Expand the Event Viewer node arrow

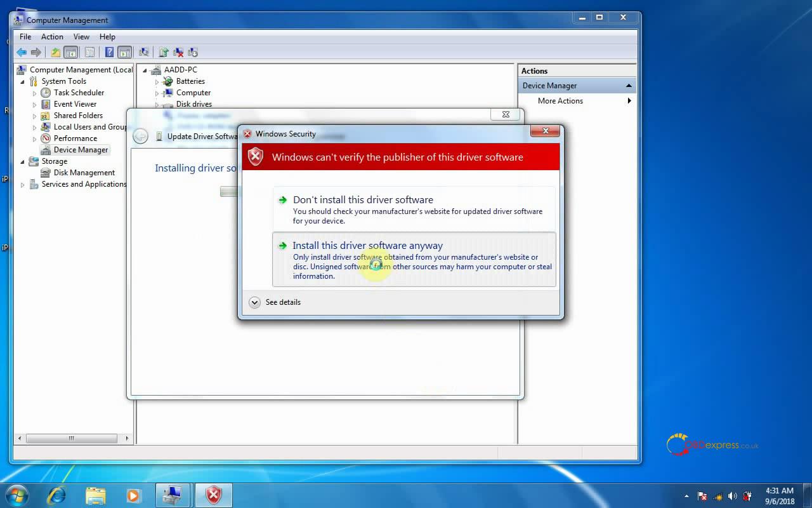pos(35,104)
